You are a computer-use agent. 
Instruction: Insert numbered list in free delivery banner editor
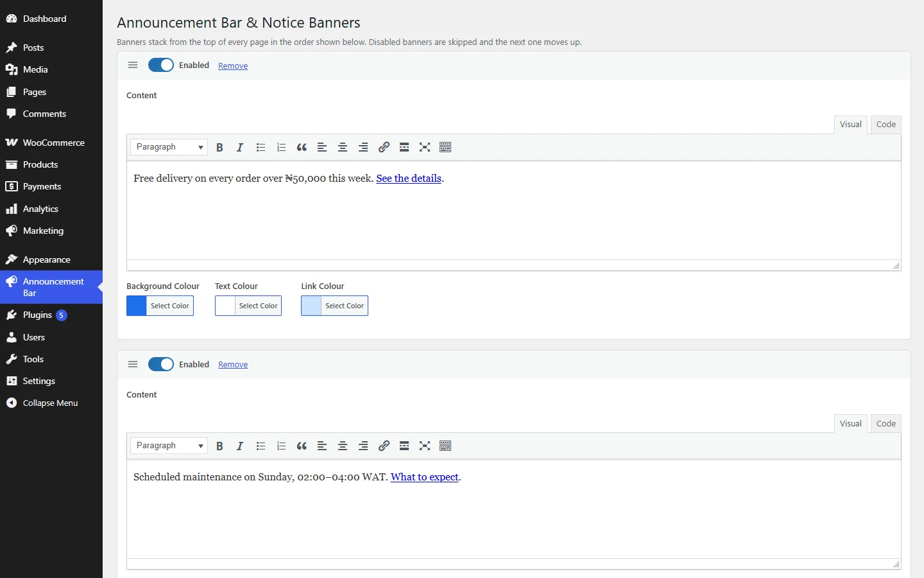point(281,147)
